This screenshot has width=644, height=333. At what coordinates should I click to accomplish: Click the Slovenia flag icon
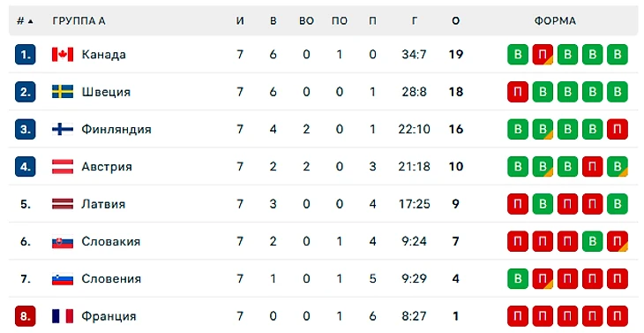click(63, 279)
